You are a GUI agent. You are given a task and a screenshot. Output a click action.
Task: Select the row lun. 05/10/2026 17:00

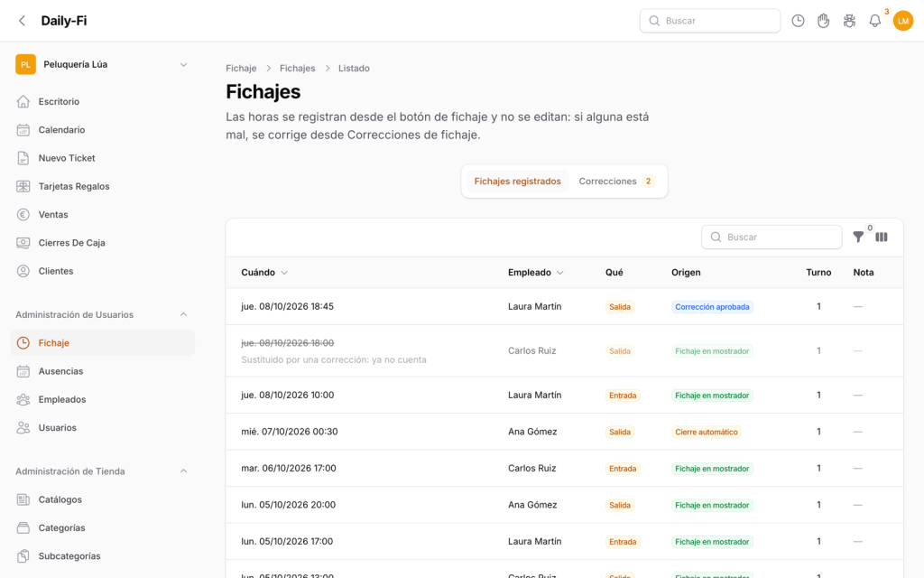coord(564,542)
